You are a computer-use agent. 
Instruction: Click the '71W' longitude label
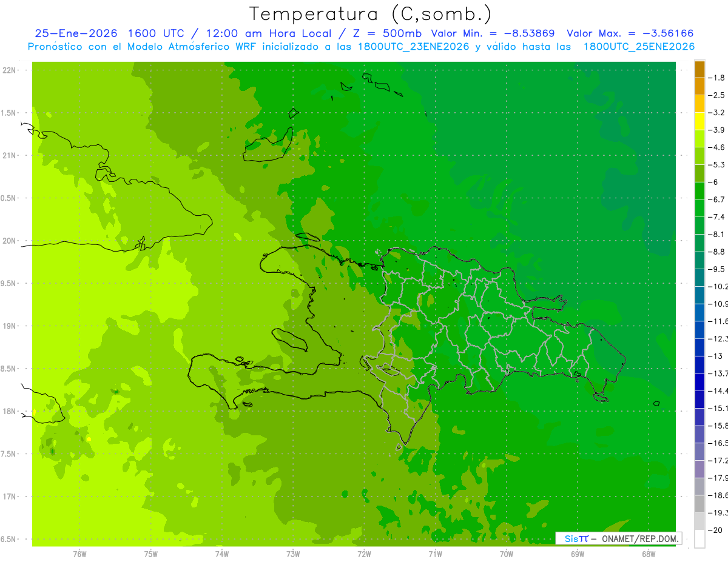[435, 554]
